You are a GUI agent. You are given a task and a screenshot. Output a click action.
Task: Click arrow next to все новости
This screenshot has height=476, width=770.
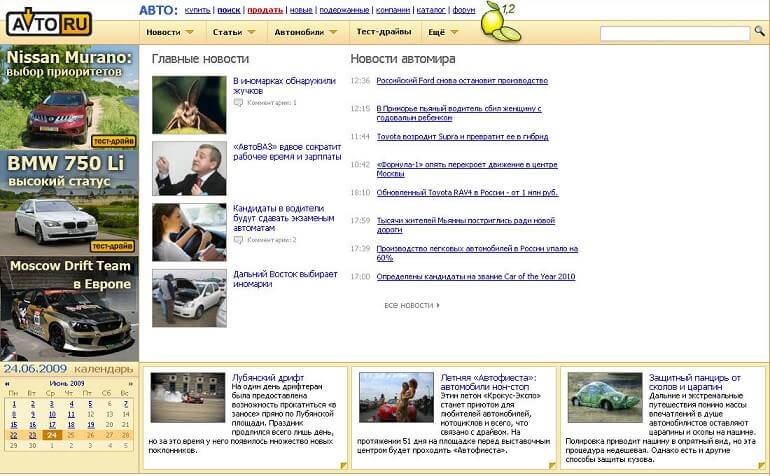[x=438, y=305]
